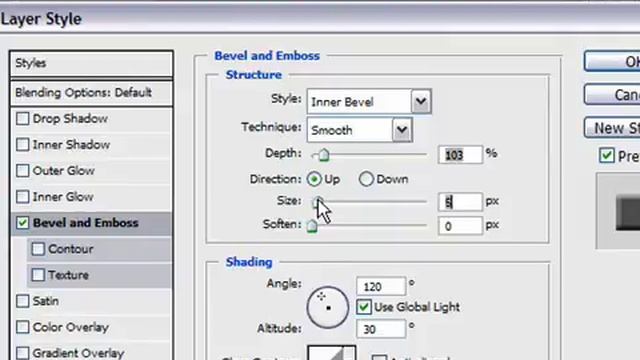640x360 pixels.
Task: Click the Cancel button
Action: coord(612,95)
